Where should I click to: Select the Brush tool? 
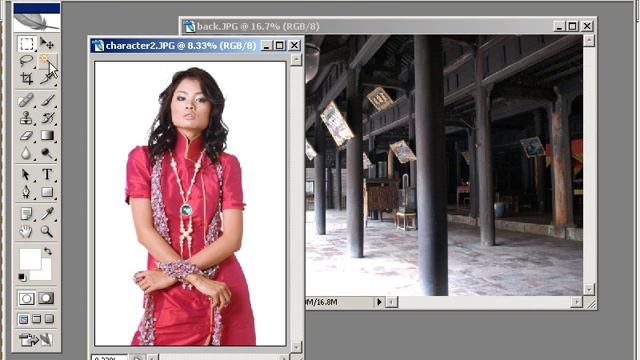(47, 100)
